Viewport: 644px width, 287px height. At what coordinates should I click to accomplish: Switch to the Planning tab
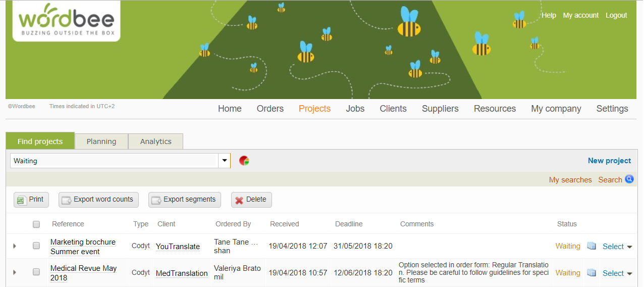click(101, 141)
